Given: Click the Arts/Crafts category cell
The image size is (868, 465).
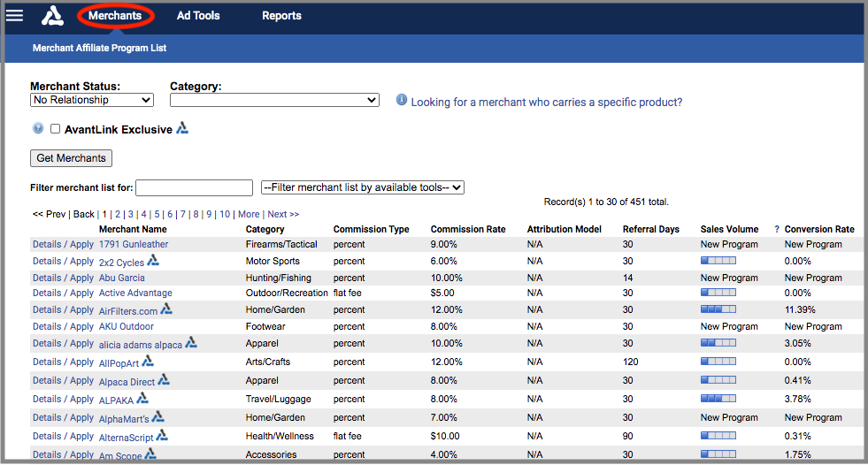Looking at the screenshot, I should 268,362.
